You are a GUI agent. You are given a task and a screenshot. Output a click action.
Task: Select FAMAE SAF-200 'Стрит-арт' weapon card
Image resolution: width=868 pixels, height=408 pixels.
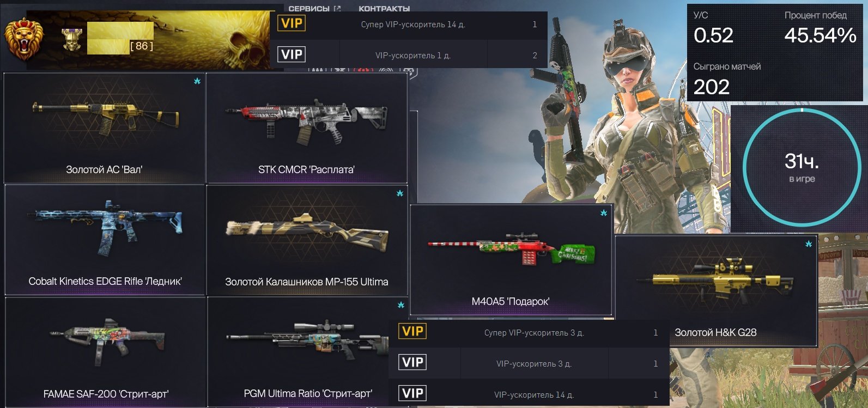pyautogui.click(x=105, y=351)
